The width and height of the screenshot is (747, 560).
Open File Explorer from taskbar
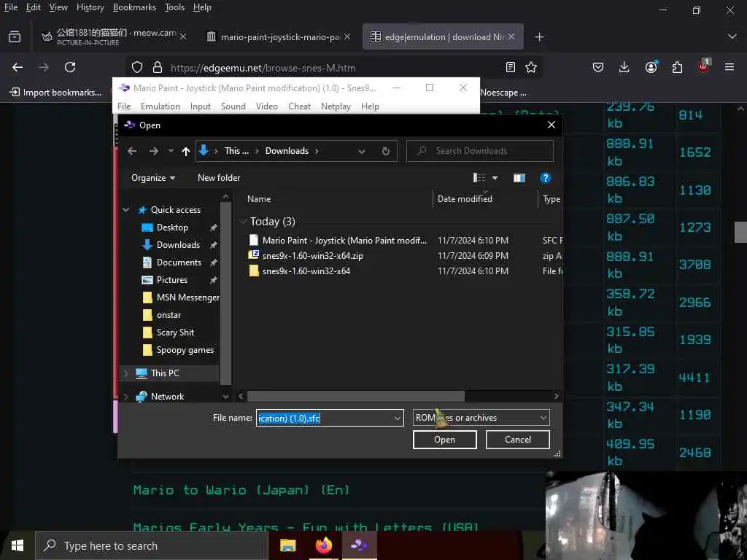point(287,545)
